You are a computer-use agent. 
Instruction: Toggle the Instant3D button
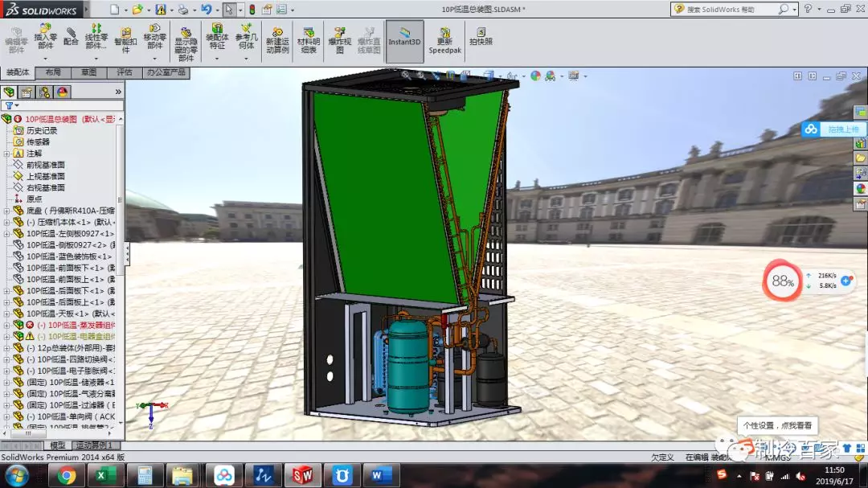click(404, 37)
